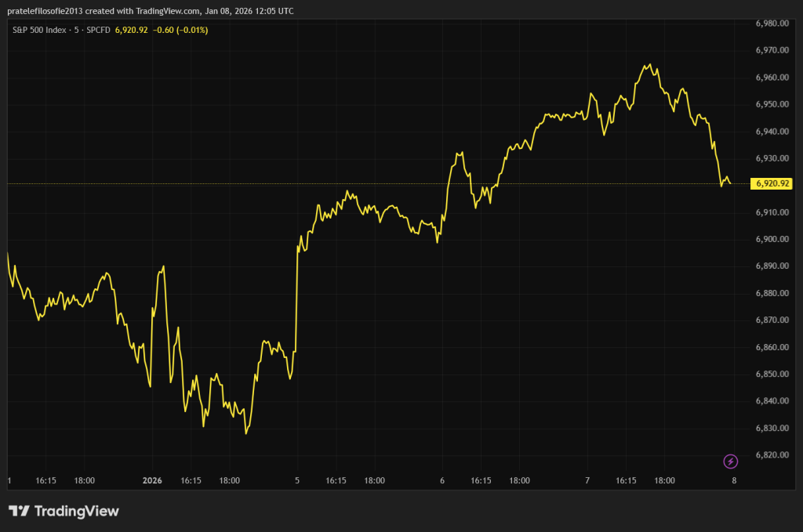Screen dimensions: 803x532
Task: Click the SPCFD source label in legend
Action: 99,30
